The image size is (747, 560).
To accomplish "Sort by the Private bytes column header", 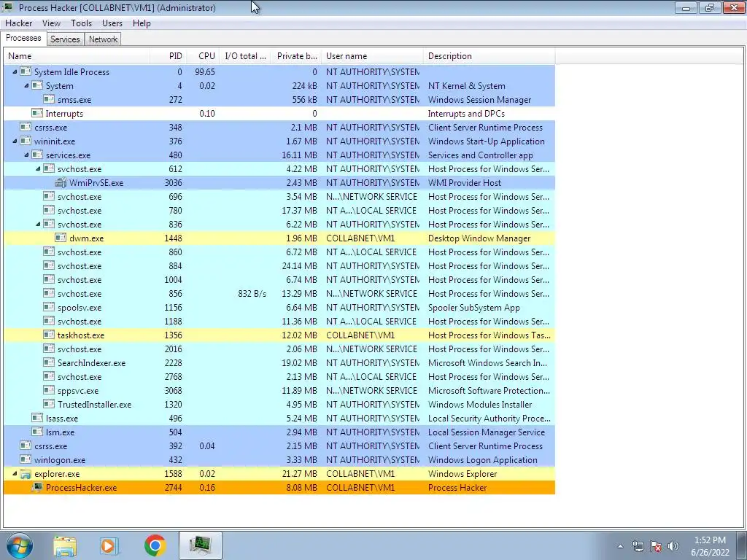I will tap(296, 56).
